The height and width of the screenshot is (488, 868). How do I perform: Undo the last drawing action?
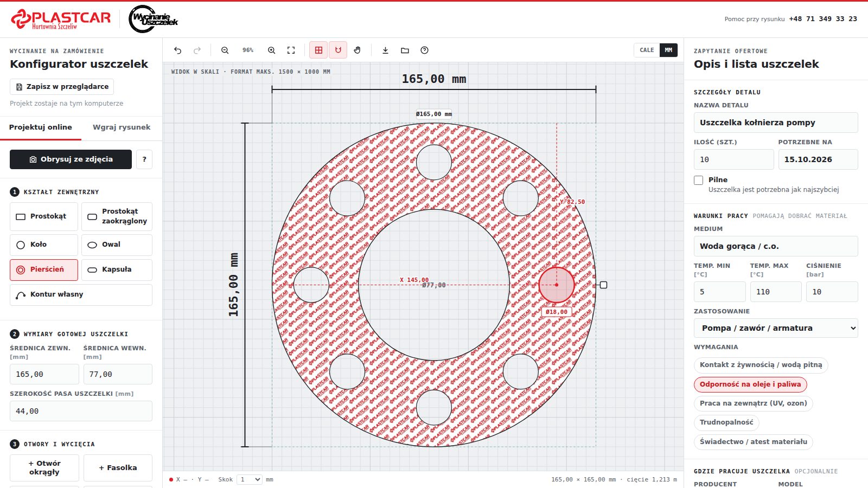click(177, 50)
